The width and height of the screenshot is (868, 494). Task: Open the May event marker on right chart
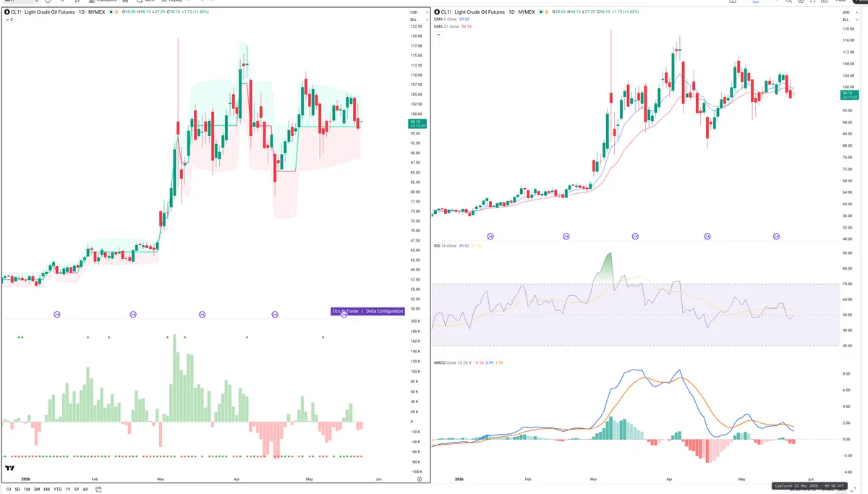776,237
